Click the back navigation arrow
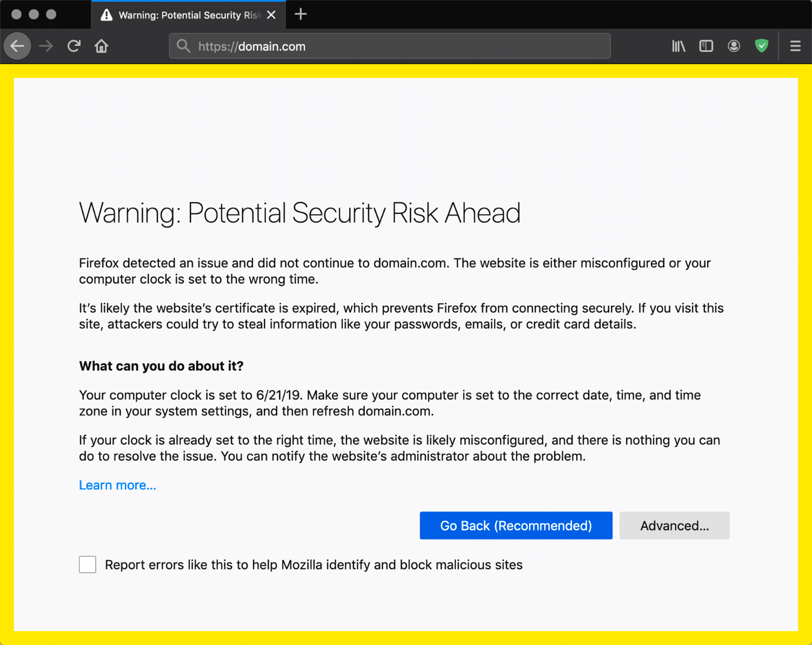Image resolution: width=812 pixels, height=645 pixels. pyautogui.click(x=17, y=46)
